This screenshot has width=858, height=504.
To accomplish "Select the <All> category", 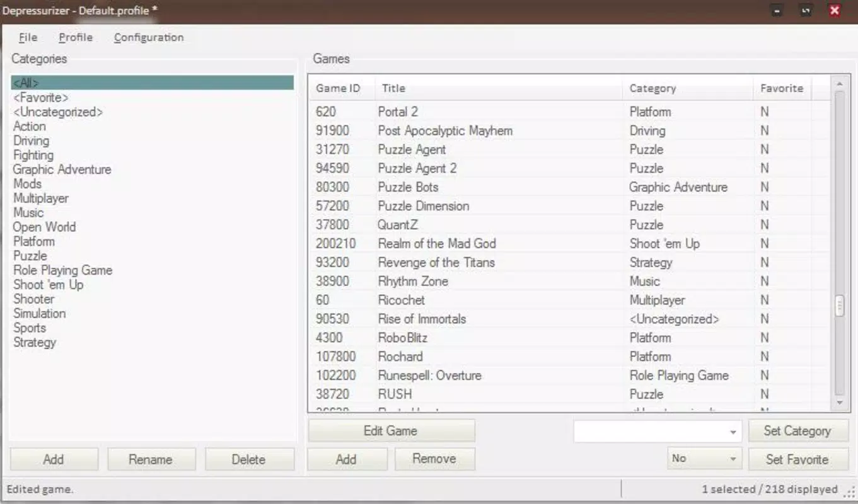I will [x=152, y=83].
